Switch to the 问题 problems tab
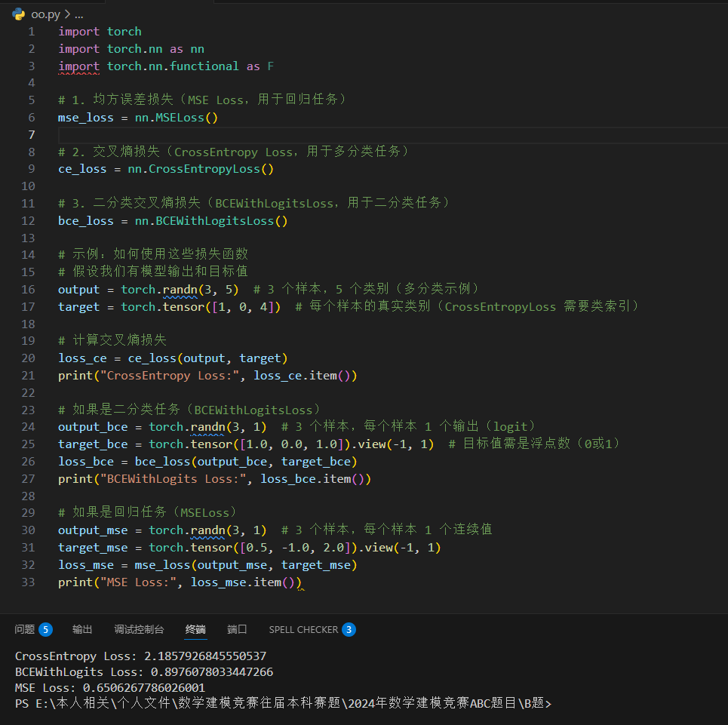The width and height of the screenshot is (728, 725). click(25, 629)
